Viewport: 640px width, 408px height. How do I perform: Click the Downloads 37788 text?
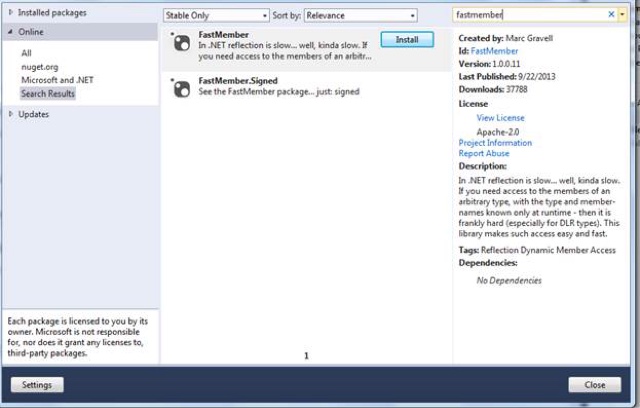[x=493, y=89]
